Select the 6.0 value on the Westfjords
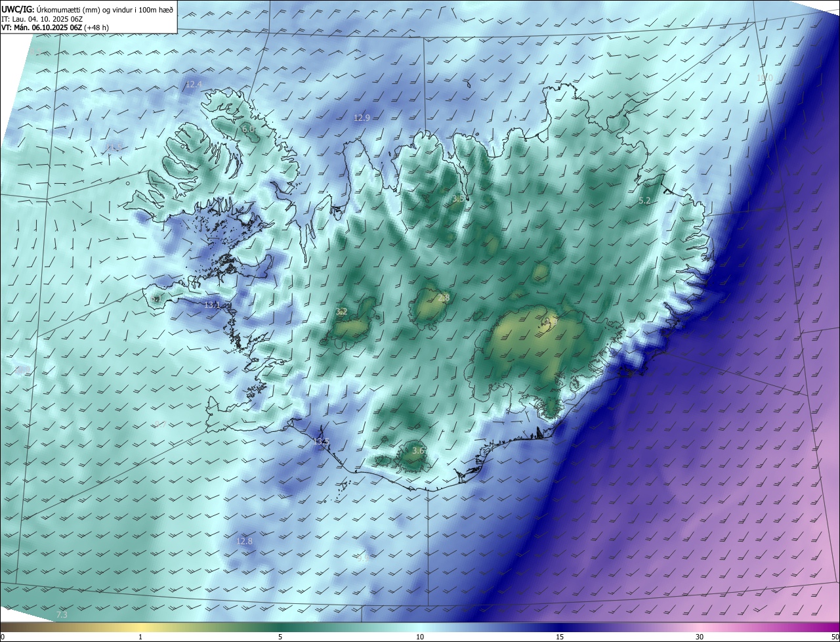The height and width of the screenshot is (642, 840). click(248, 129)
